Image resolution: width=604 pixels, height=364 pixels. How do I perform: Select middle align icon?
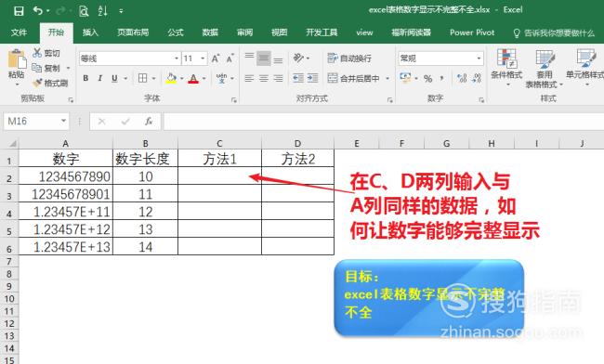pos(264,58)
